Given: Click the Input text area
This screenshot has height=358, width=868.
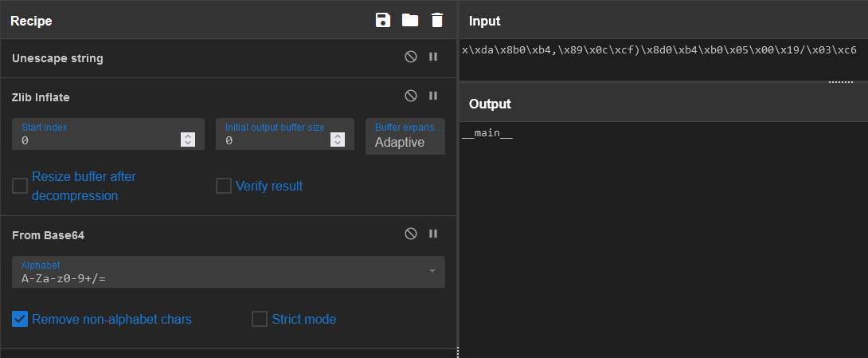Looking at the screenshot, I should click(x=661, y=64).
